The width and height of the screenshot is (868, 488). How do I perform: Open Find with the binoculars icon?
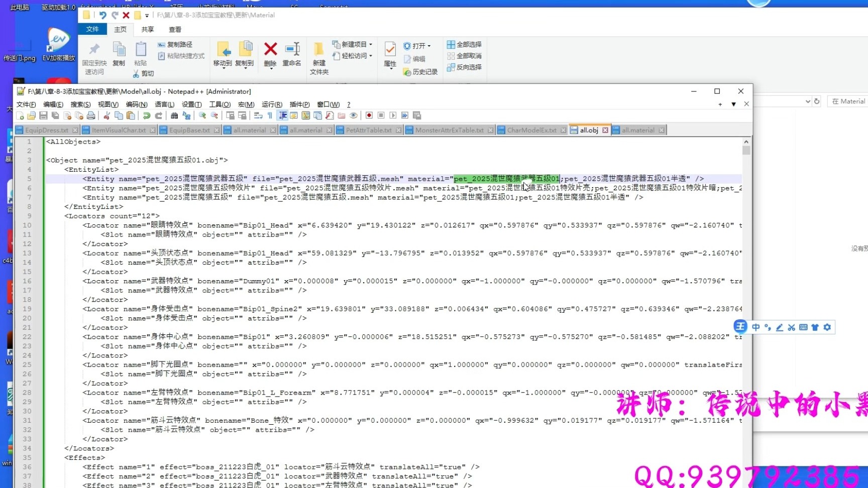pos(174,115)
